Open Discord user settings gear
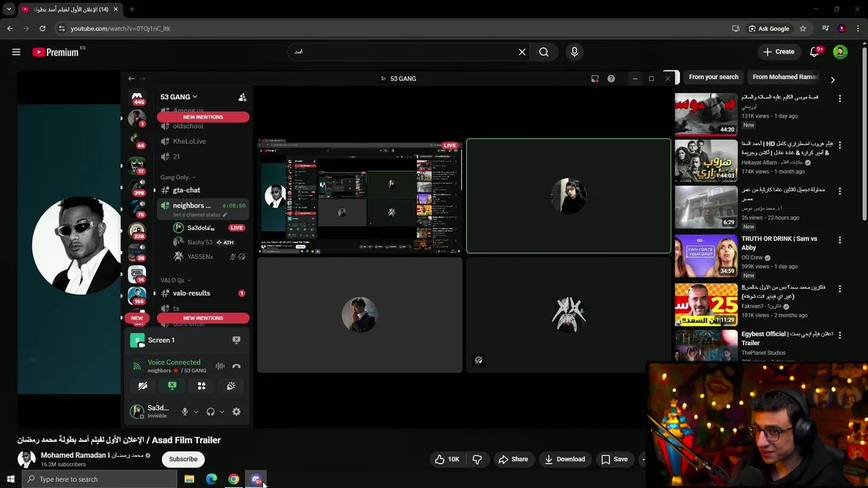 236,411
